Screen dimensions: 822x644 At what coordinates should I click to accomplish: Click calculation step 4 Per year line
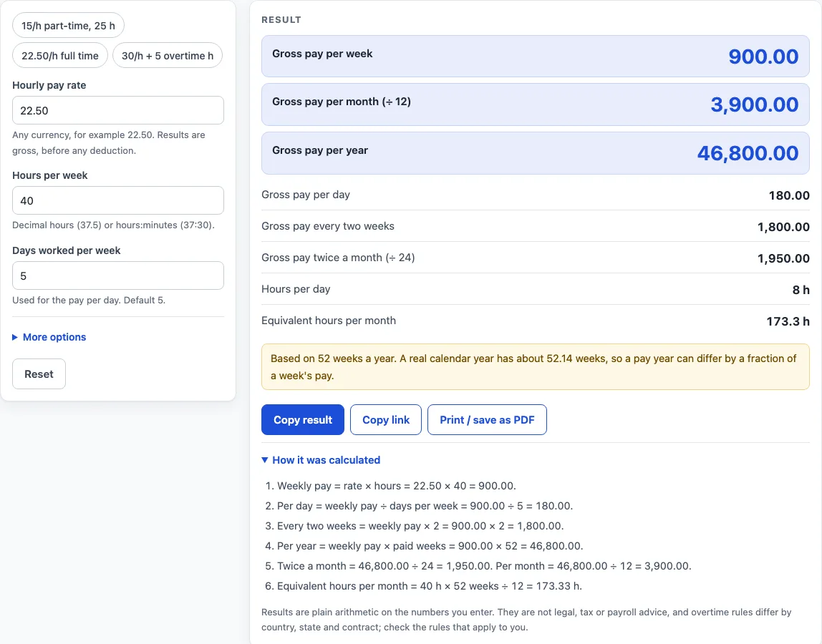[x=430, y=545]
